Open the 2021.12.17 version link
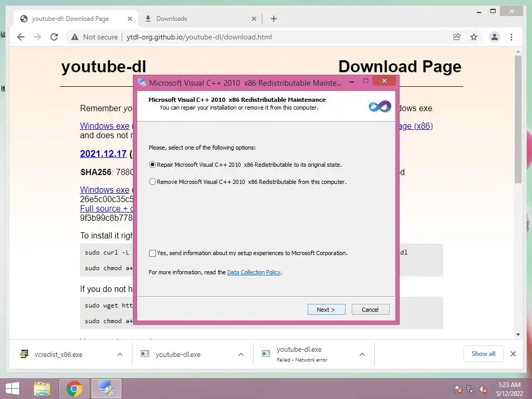The height and width of the screenshot is (399, 532). coord(103,154)
